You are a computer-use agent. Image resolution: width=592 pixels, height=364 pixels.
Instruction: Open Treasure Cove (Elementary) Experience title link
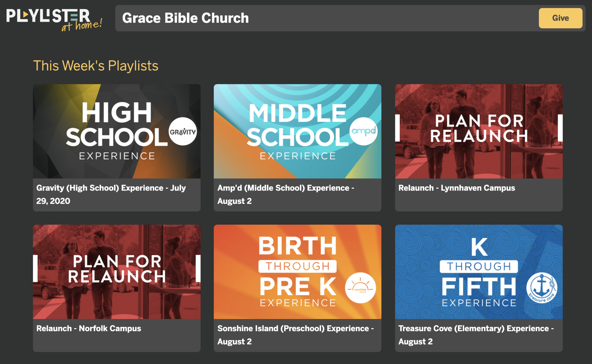point(476,335)
